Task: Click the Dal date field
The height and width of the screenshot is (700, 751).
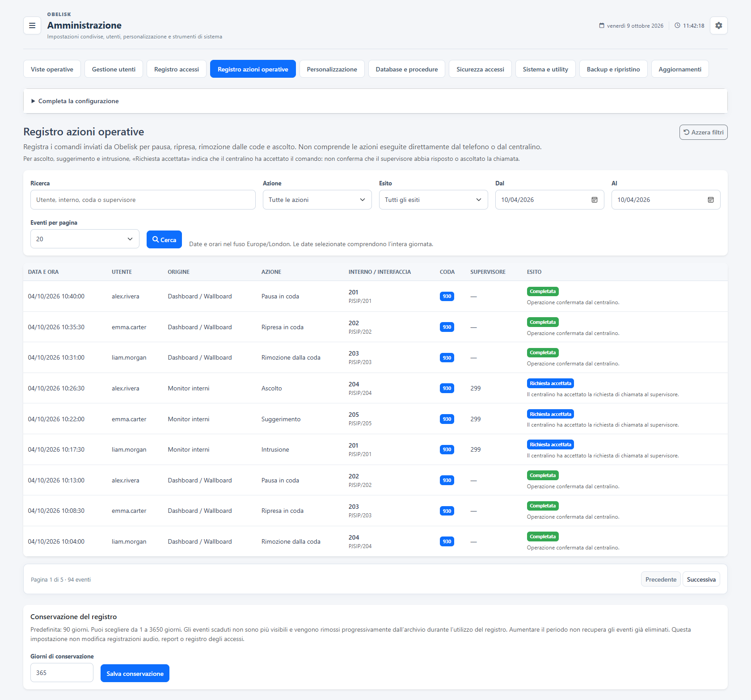Action: pyautogui.click(x=550, y=200)
